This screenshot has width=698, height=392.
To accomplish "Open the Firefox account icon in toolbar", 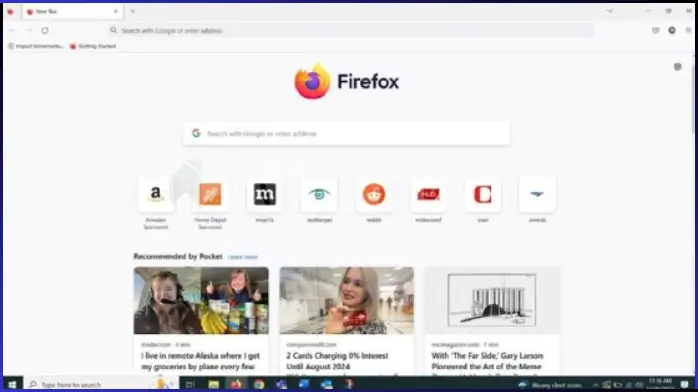I will 672,30.
